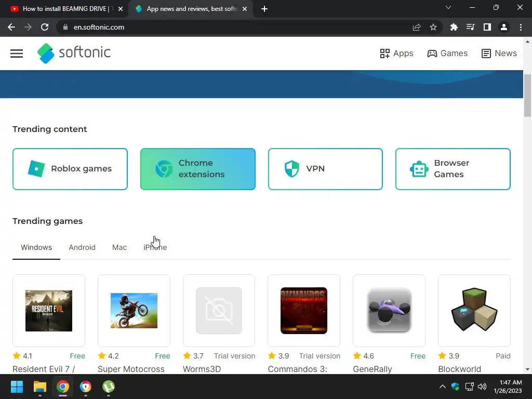
Task: Open the VPN trending card
Action: click(325, 169)
